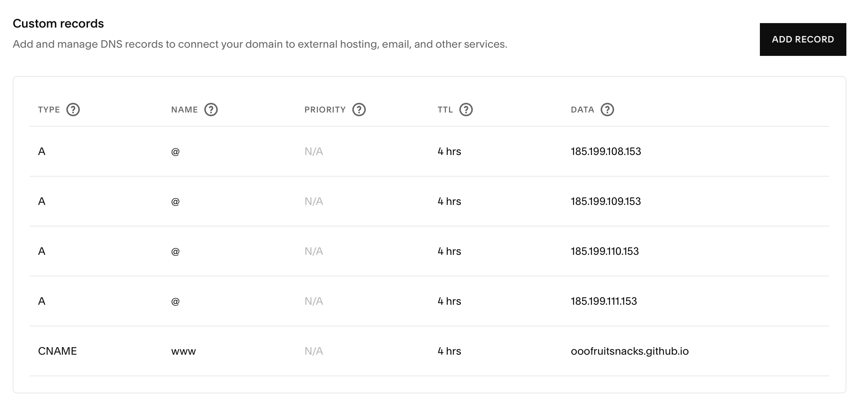Screen dimensions: 868x418
Task: Select the 185.199.110.153 data cell
Action: point(605,251)
